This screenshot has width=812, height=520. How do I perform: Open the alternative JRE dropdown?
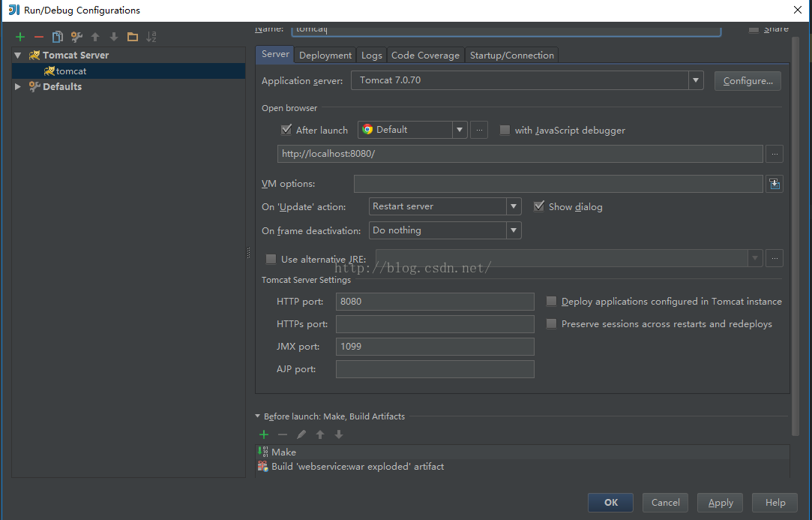755,258
